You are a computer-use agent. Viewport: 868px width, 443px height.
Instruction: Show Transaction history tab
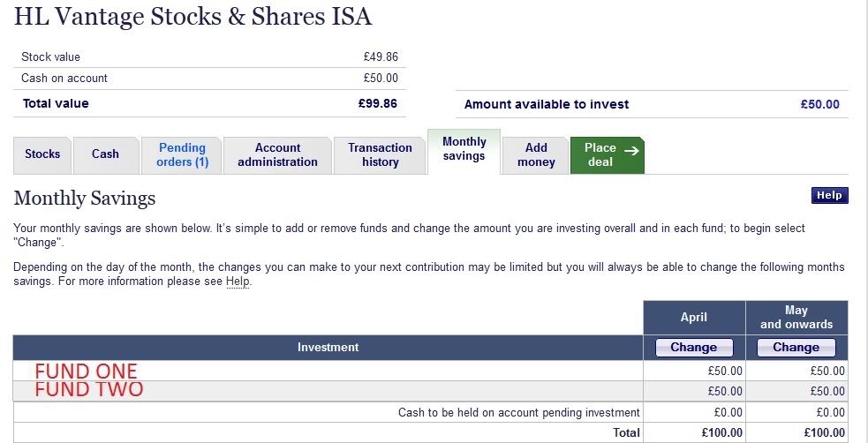[x=380, y=154]
